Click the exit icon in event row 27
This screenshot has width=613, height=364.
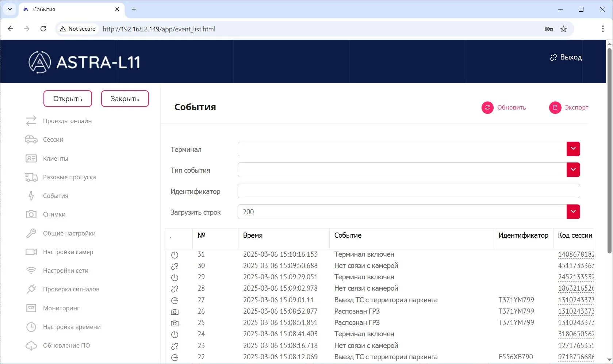[175, 300]
